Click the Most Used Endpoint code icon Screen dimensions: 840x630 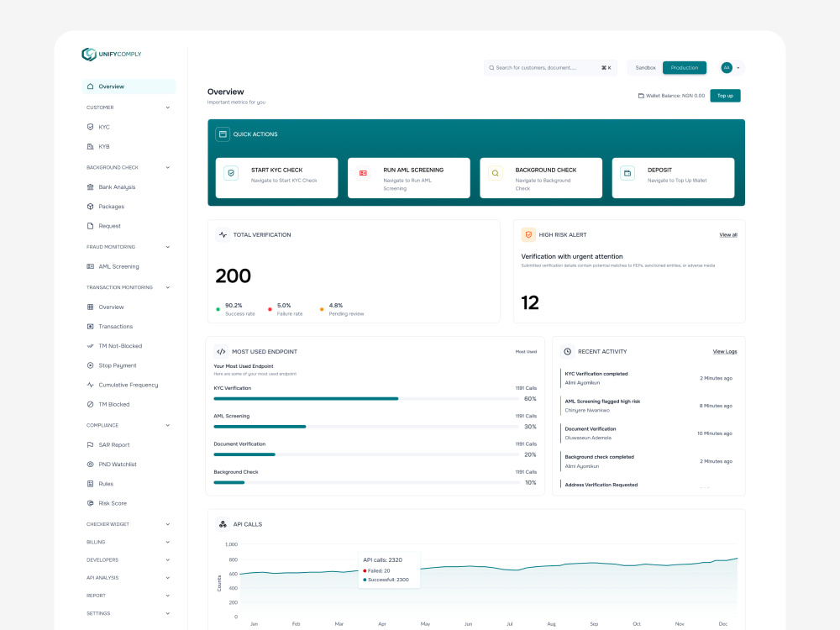221,351
